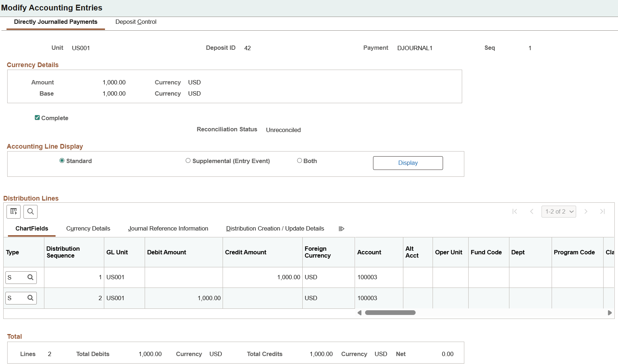Screen dimensions: 618x364
Task: Open the Distribution Creation / Update Details tab
Action: point(275,228)
